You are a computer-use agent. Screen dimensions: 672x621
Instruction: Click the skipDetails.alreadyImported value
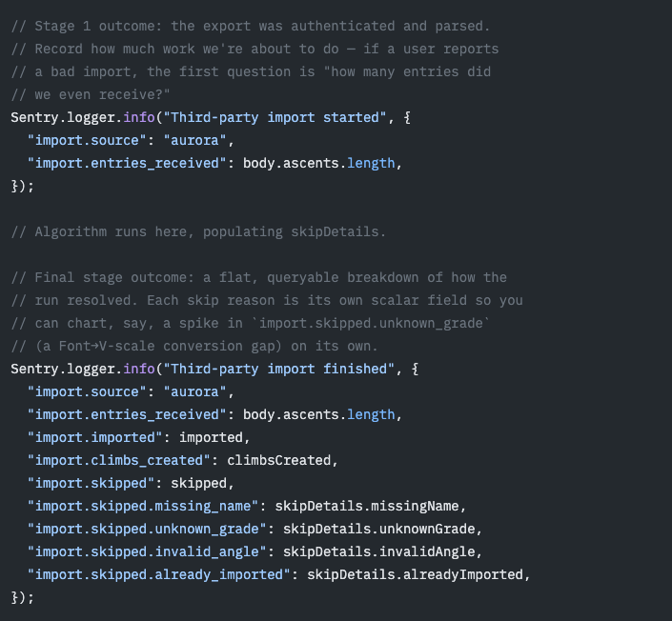[415, 574]
